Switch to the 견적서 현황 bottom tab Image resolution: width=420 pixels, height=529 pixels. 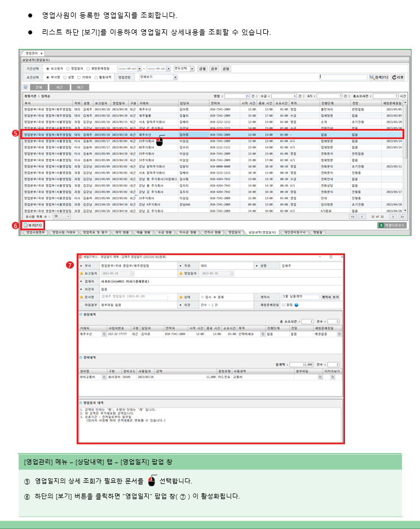click(212, 233)
